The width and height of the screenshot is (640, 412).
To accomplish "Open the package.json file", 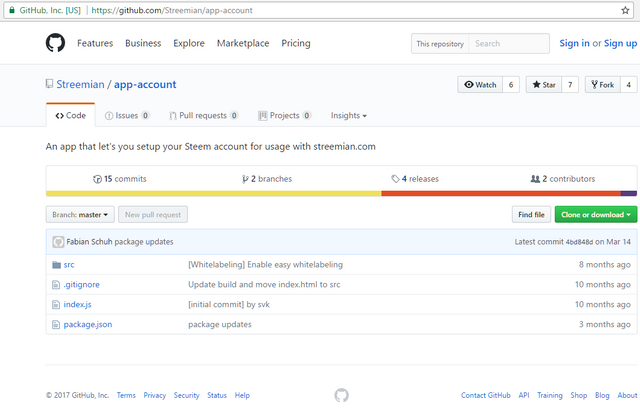I will [x=88, y=325].
